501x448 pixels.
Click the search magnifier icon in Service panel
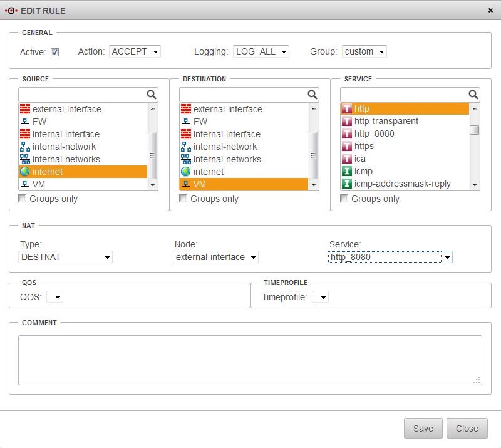473,95
